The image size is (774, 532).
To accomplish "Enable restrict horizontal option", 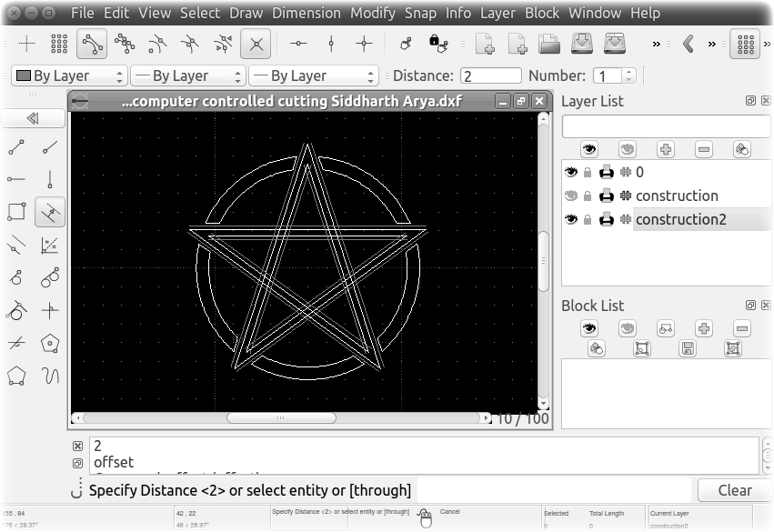I will point(298,44).
